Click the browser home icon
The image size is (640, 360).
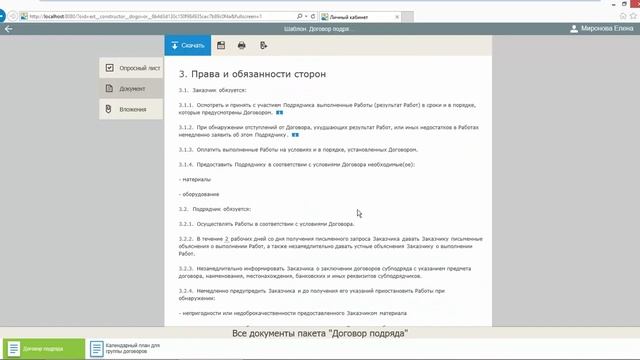click(623, 16)
